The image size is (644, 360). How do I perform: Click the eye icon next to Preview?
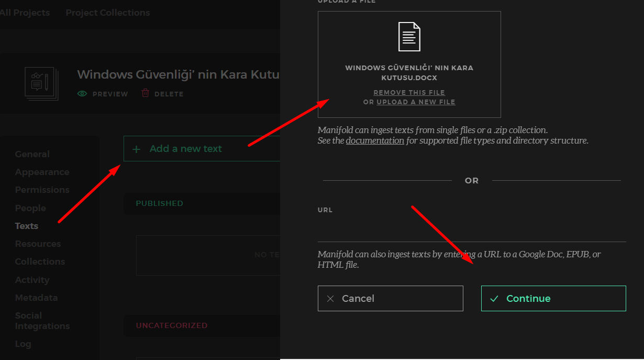click(82, 94)
